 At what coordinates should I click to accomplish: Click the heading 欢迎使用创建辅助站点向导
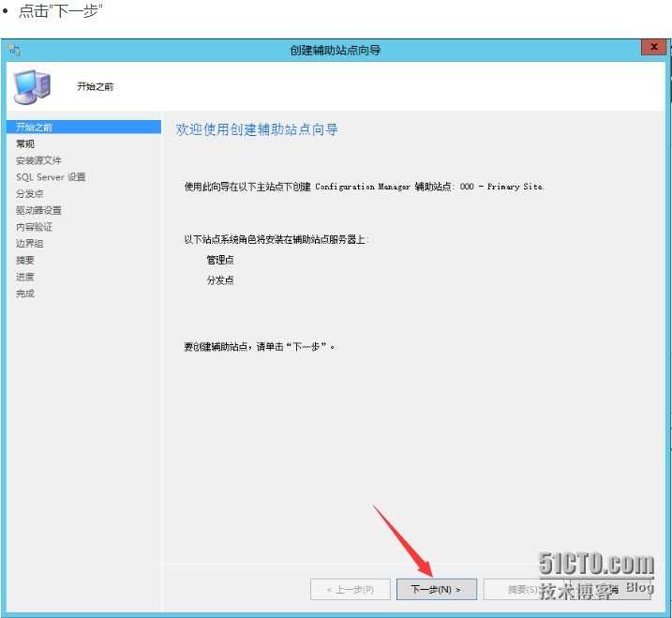click(x=256, y=129)
